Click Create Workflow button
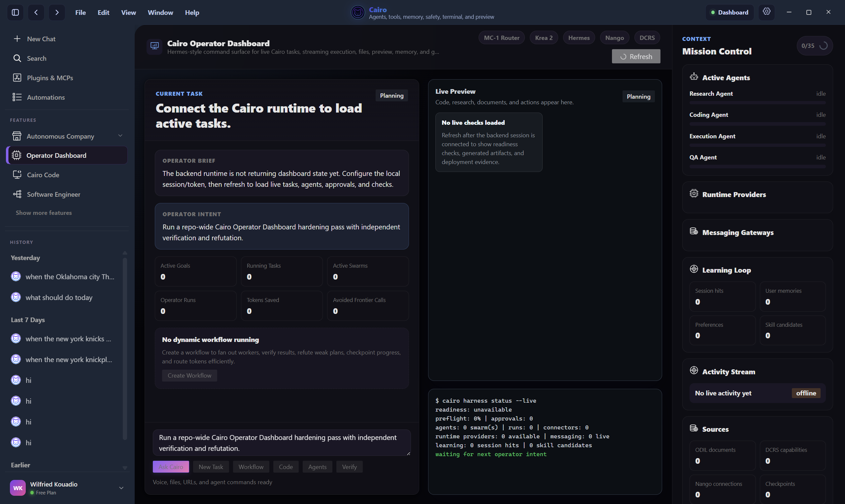The width and height of the screenshot is (845, 504). [x=189, y=375]
